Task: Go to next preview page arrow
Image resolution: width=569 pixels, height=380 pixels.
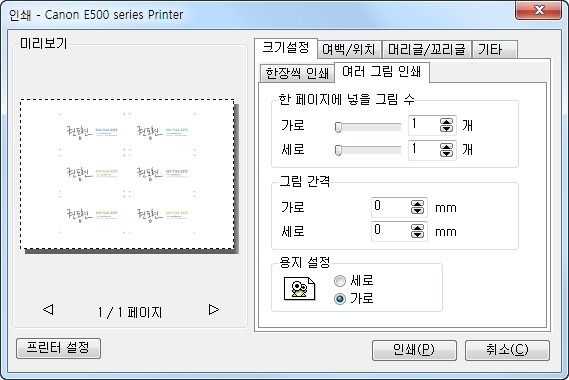Action: pos(214,310)
